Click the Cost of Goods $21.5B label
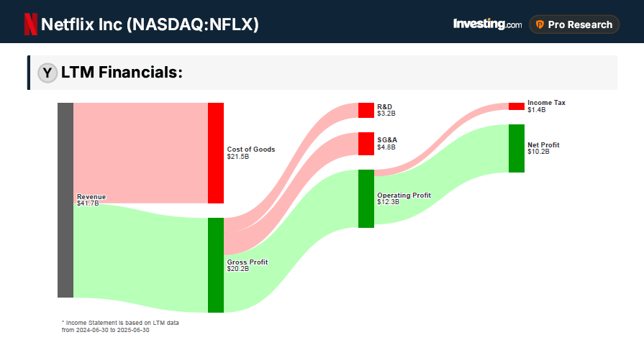The height and width of the screenshot is (340, 644). (x=251, y=153)
